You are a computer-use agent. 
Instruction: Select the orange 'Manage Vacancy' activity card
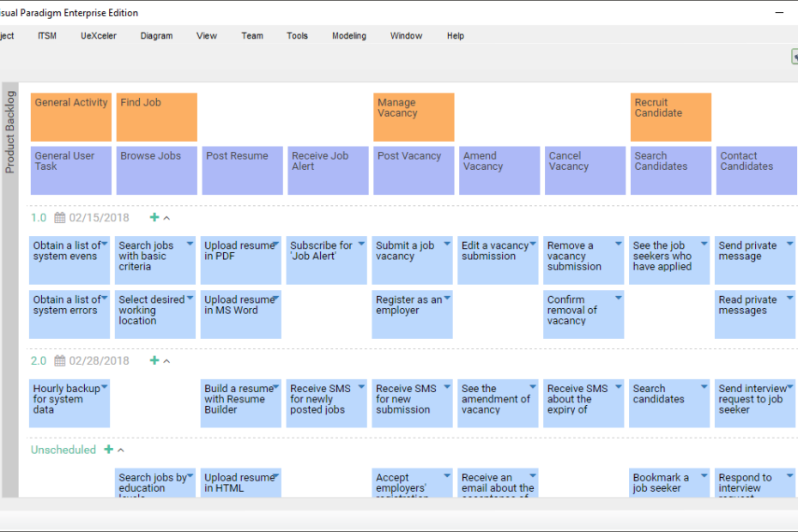[414, 118]
